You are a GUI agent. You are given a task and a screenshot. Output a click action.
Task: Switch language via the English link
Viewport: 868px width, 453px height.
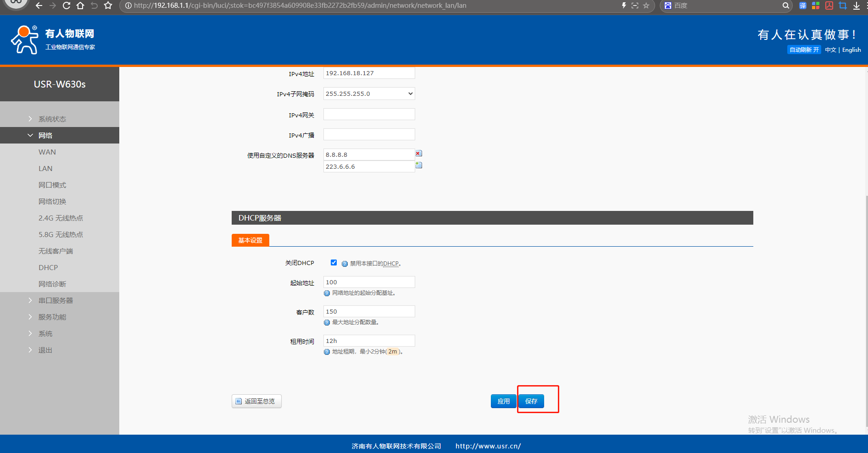pyautogui.click(x=851, y=50)
